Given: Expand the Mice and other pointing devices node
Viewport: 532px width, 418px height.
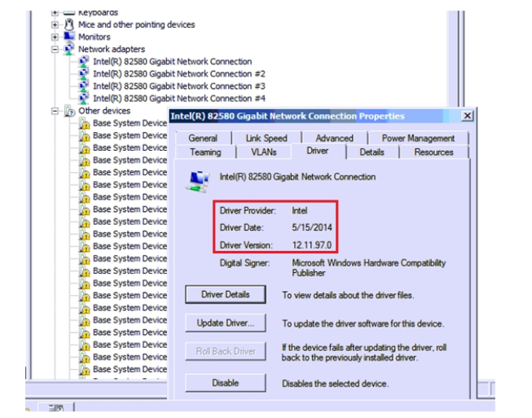Looking at the screenshot, I should (x=55, y=24).
